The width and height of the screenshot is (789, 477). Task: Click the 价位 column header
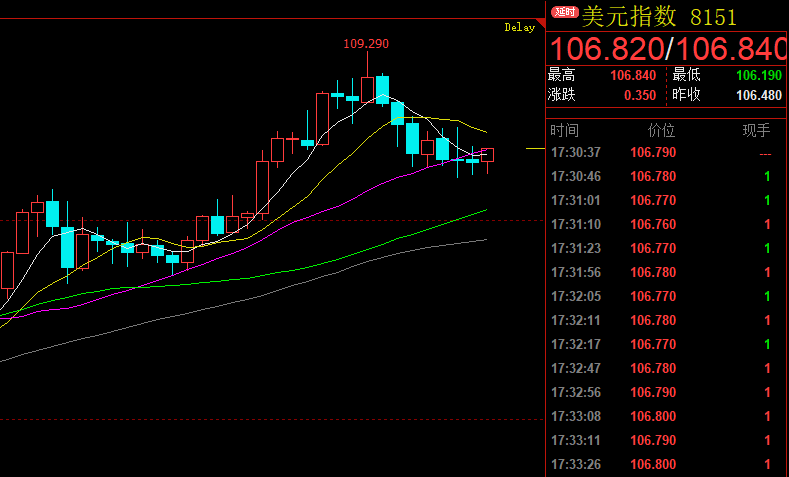[x=661, y=130]
